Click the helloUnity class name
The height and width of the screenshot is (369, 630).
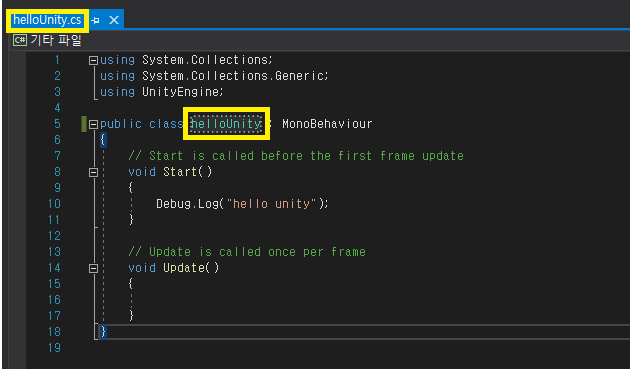point(226,124)
